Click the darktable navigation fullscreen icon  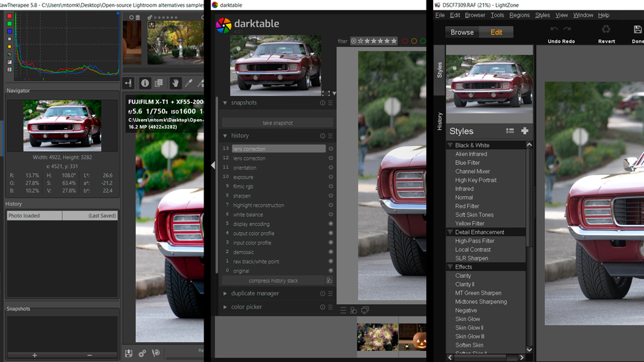pos(325,93)
